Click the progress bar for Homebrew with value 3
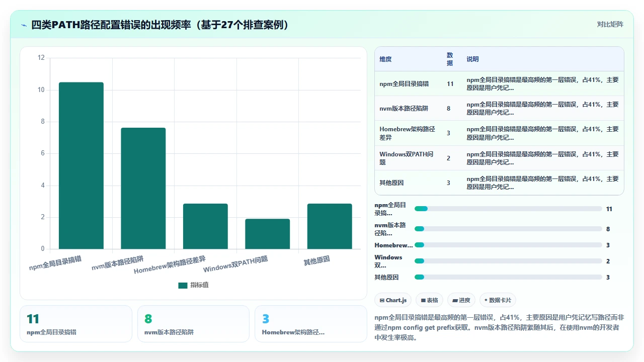Viewport: 644px width, 362px height. tap(508, 245)
